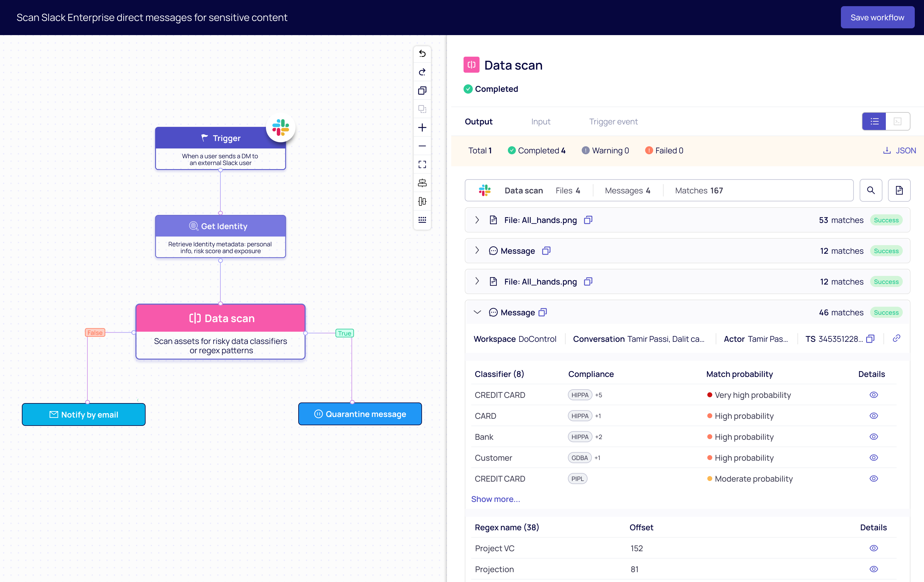The width and height of the screenshot is (924, 582).
Task: Expand GDBA +1 compliance tags on Customer
Action: [597, 458]
